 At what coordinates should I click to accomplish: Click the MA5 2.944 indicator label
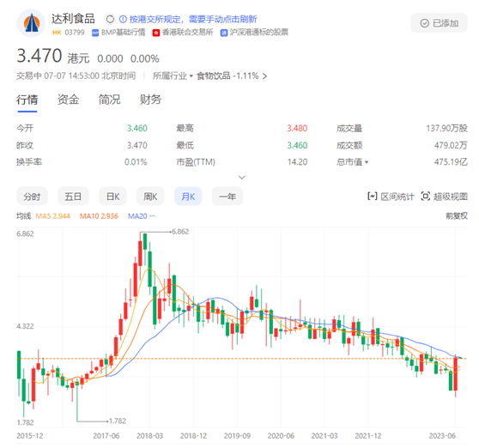coord(53,216)
